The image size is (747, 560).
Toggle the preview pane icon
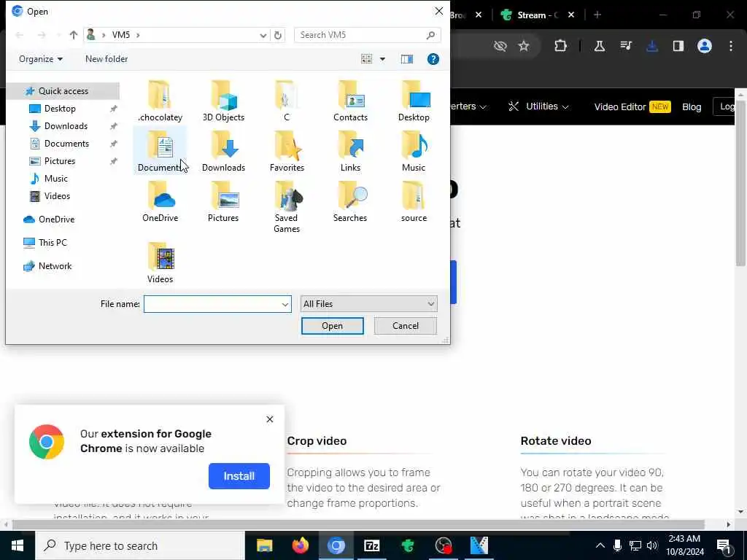(407, 59)
